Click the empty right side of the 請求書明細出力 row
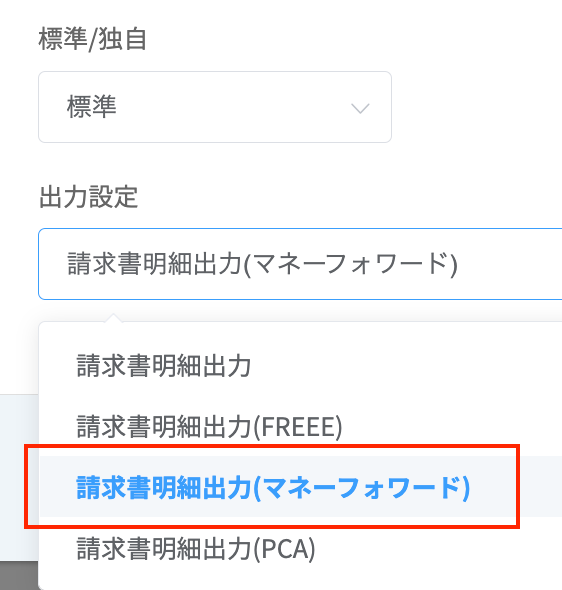 (406, 366)
